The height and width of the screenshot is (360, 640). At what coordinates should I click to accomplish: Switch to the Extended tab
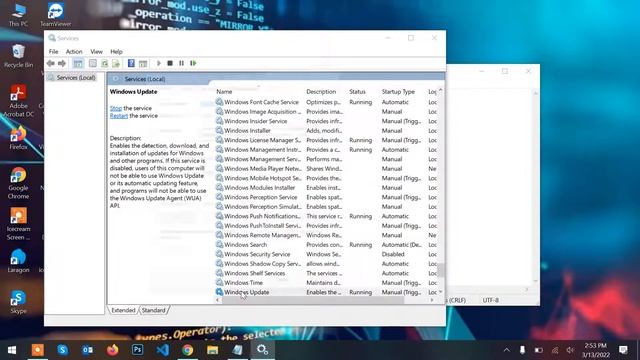click(123, 310)
